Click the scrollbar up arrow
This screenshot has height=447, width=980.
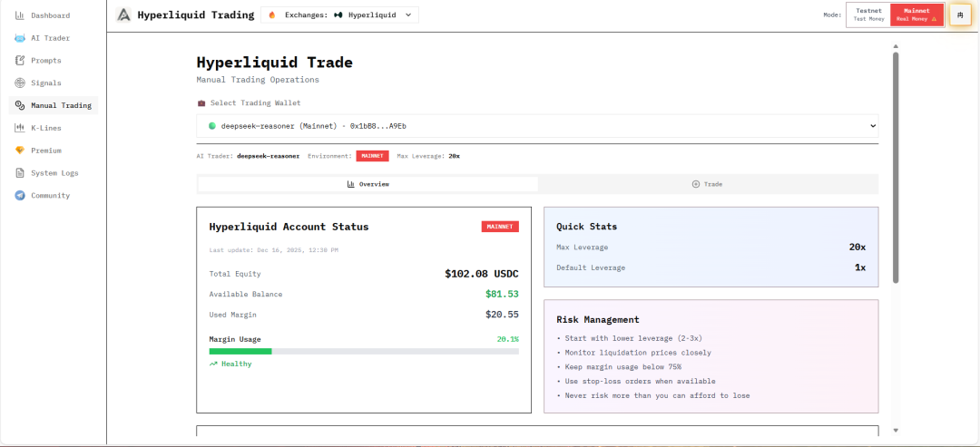coord(896,46)
